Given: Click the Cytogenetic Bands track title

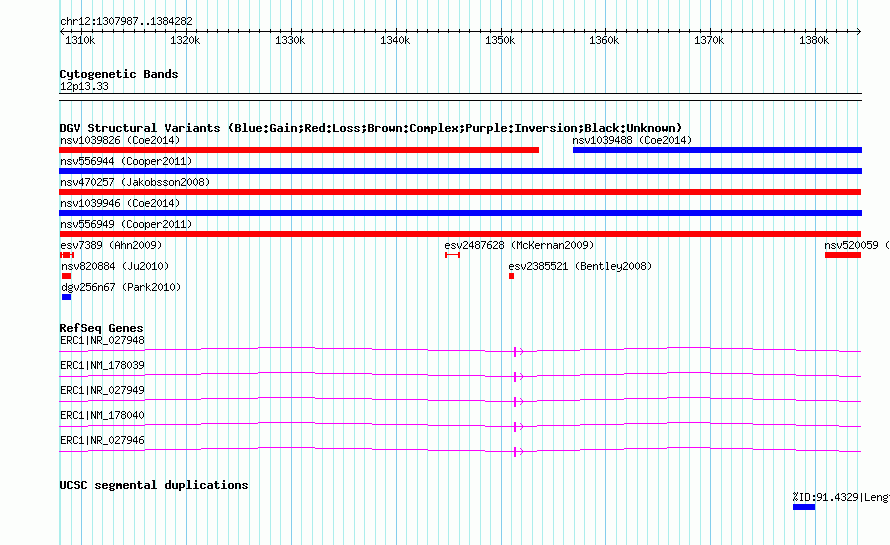Looking at the screenshot, I should (119, 74).
